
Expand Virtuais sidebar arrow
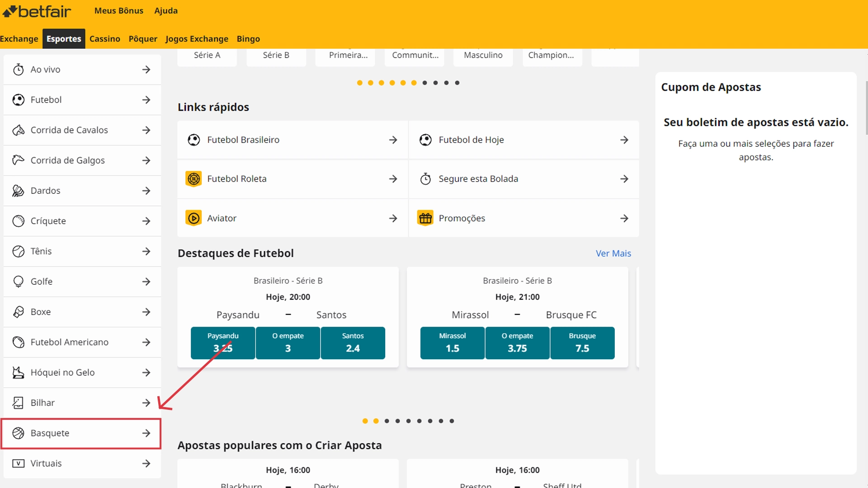[146, 463]
